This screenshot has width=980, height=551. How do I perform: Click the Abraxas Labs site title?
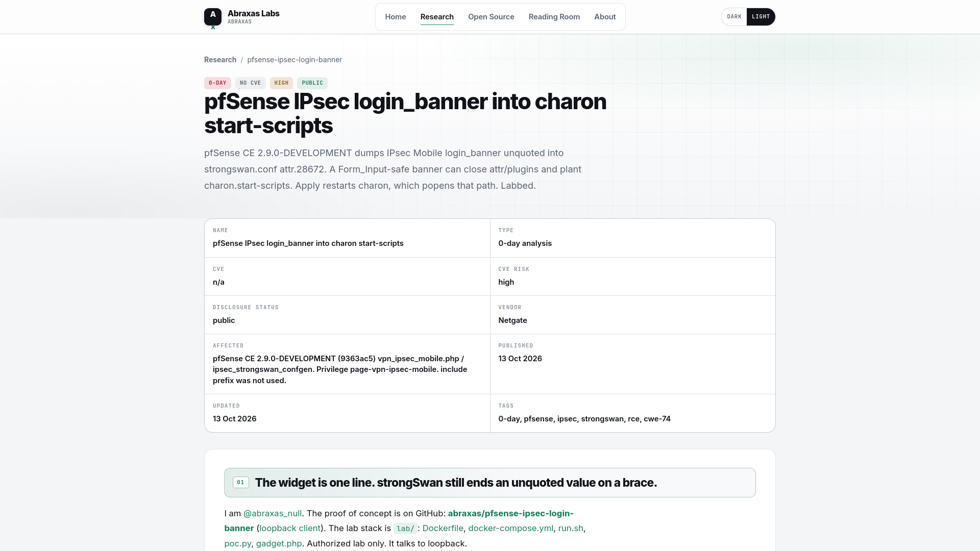point(253,13)
